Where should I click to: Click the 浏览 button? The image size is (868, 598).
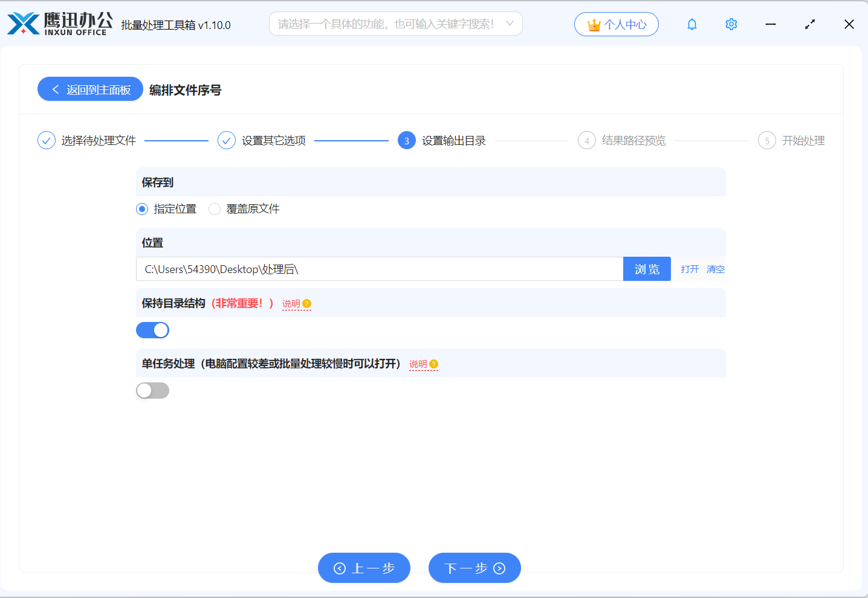point(647,269)
